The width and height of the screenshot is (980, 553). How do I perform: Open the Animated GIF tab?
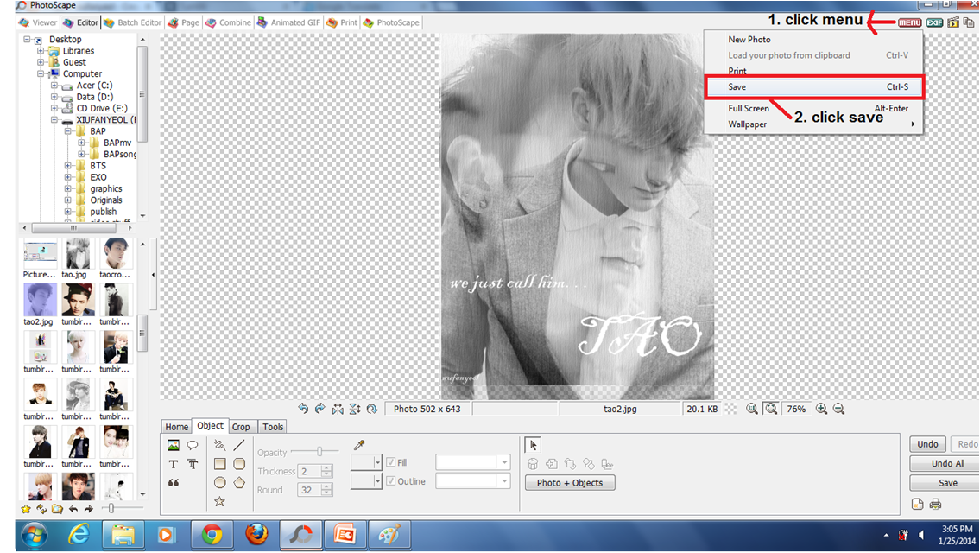(x=288, y=22)
